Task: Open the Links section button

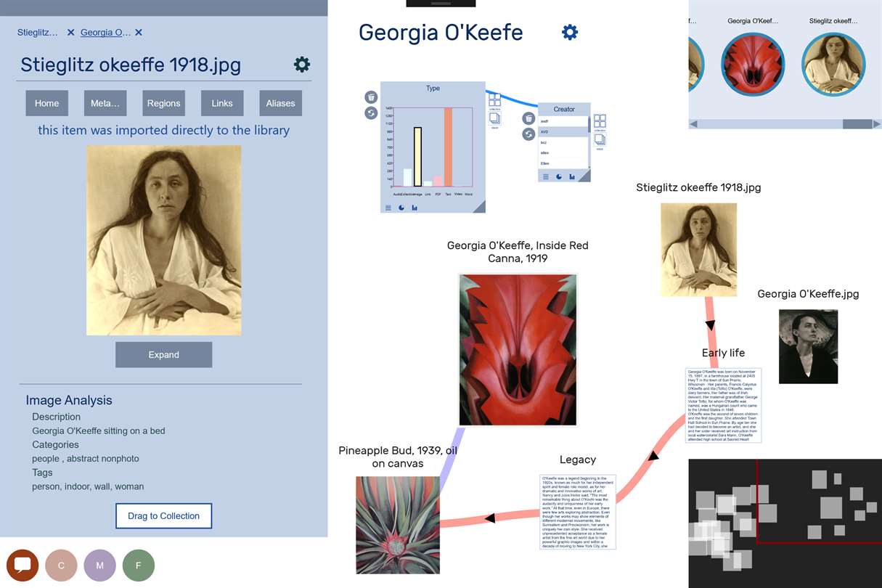Action: (x=222, y=103)
